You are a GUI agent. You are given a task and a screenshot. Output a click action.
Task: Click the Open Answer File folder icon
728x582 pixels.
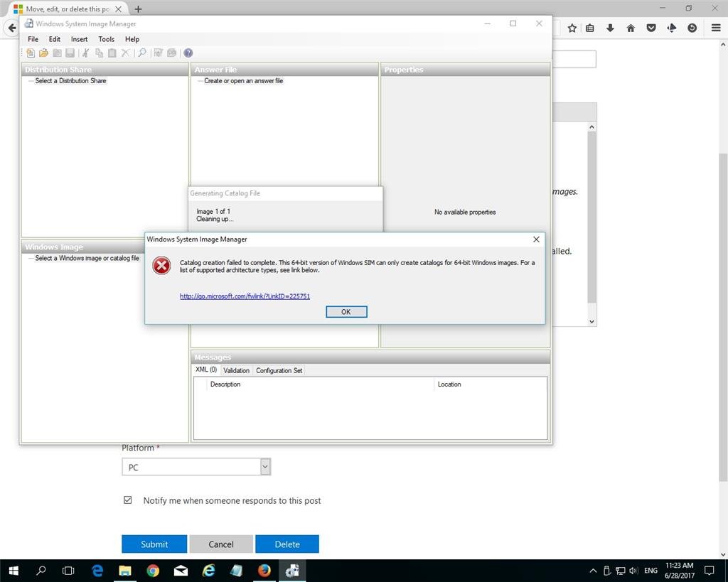[43, 53]
